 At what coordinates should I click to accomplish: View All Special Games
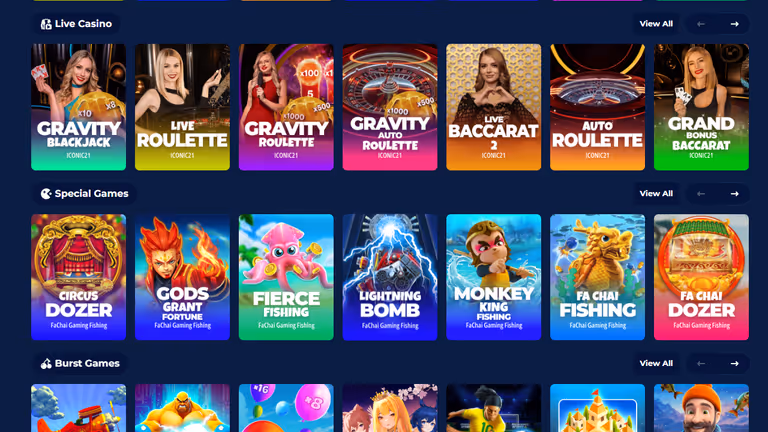(x=656, y=193)
